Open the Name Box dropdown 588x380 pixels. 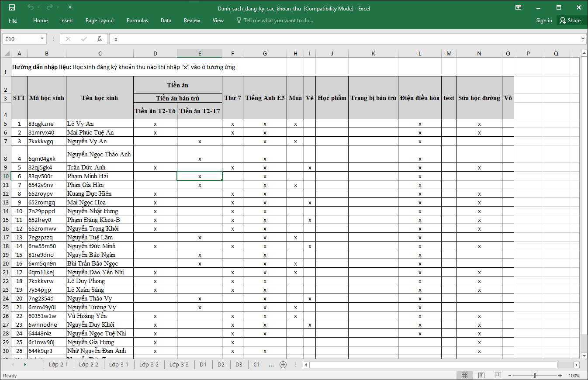tap(42, 39)
